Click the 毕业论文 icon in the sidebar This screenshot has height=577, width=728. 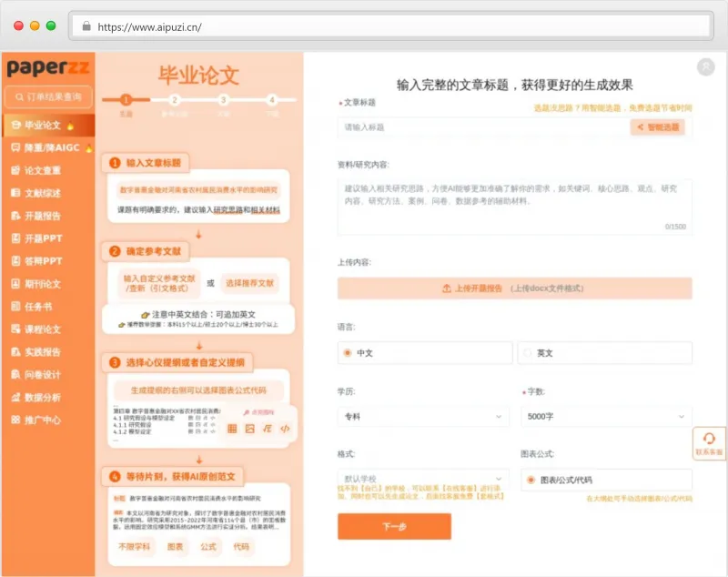pos(15,125)
